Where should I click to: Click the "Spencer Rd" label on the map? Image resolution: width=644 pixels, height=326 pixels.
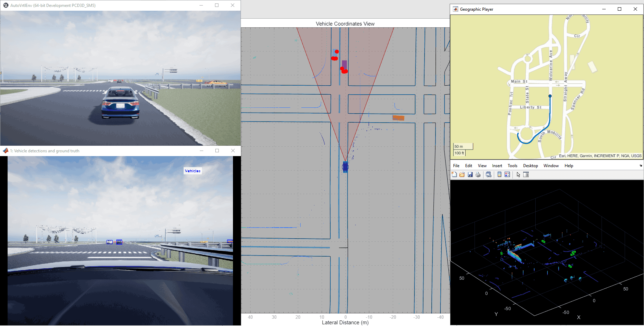578,99
